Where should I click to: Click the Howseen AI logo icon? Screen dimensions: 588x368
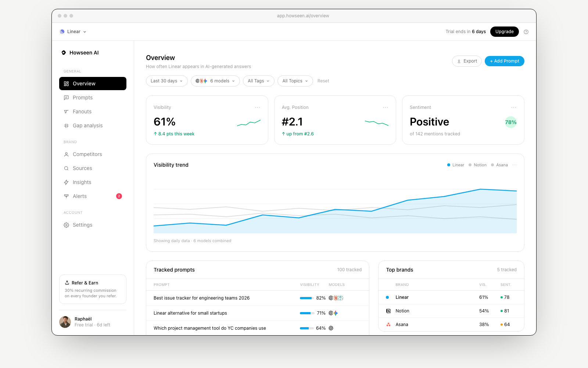click(x=64, y=53)
